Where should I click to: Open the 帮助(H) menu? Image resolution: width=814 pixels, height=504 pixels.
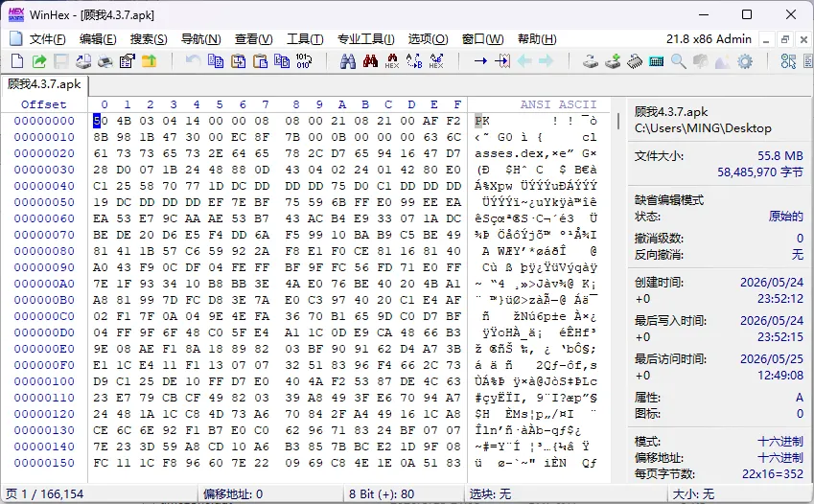coord(537,39)
